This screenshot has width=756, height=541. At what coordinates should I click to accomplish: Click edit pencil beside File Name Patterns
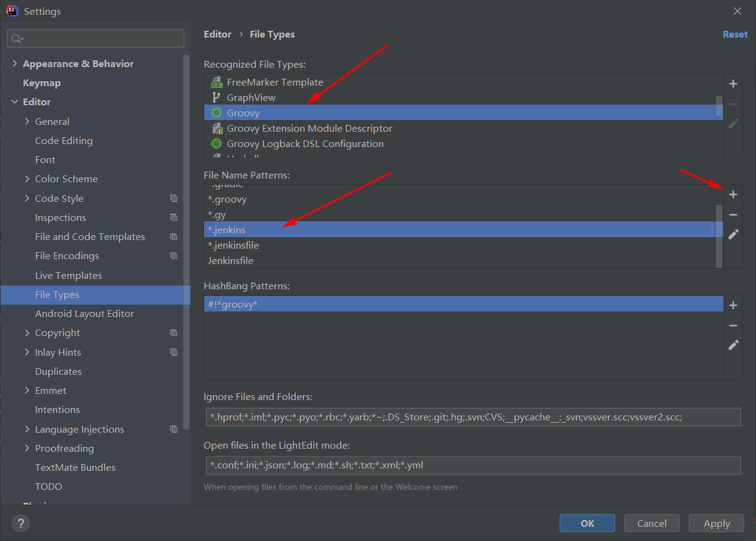click(x=733, y=234)
